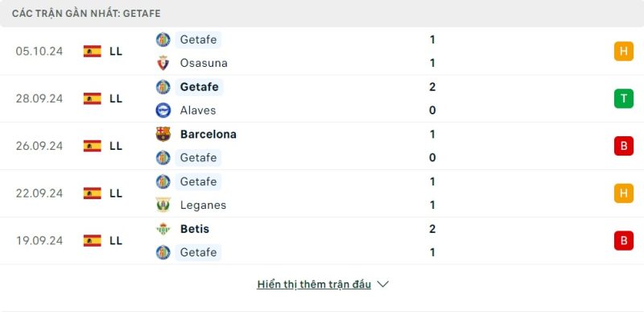The height and width of the screenshot is (312, 644).
Task: Click Getafe crest in the 05.10.24 match
Action: (x=163, y=40)
